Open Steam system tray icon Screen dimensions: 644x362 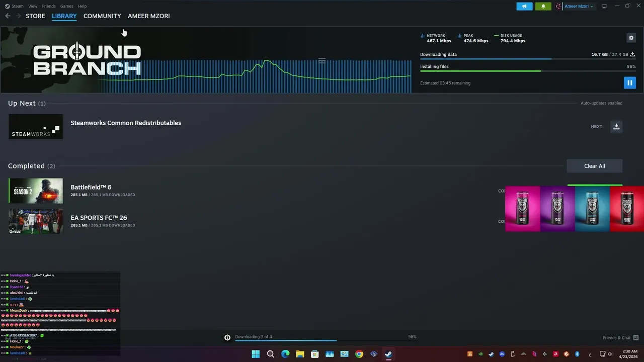click(x=491, y=354)
